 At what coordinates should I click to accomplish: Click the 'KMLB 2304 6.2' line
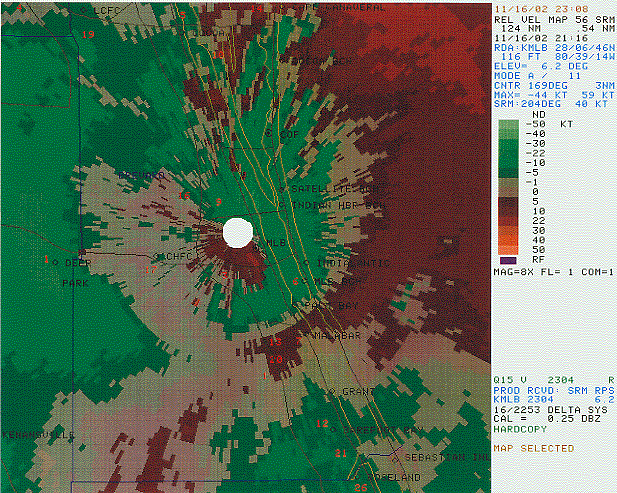click(554, 400)
